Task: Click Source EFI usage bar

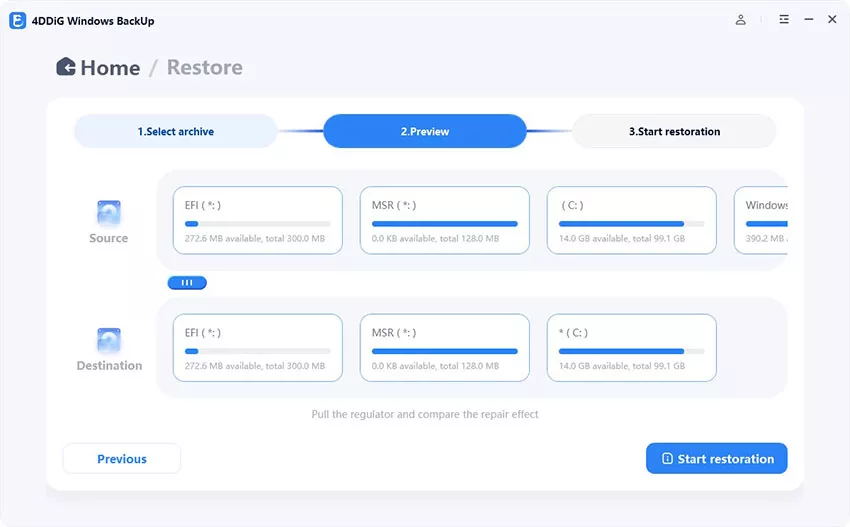Action: (257, 223)
